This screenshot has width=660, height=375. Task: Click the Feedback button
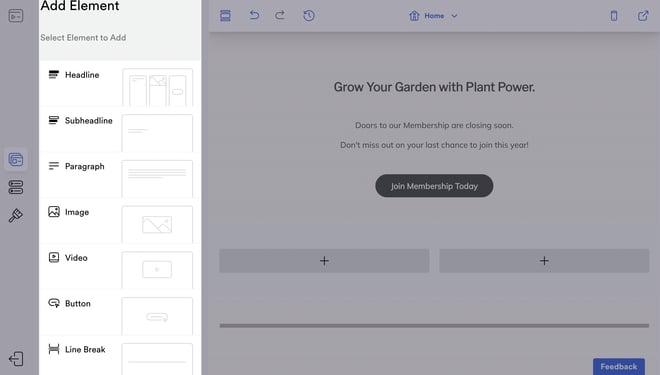pyautogui.click(x=619, y=367)
